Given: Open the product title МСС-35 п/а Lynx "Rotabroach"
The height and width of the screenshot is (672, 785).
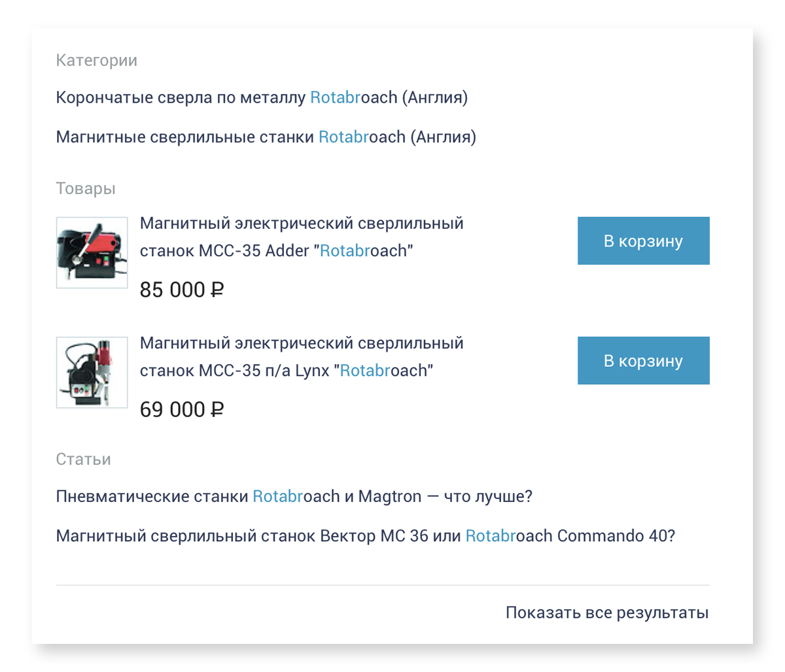Looking at the screenshot, I should [x=302, y=357].
